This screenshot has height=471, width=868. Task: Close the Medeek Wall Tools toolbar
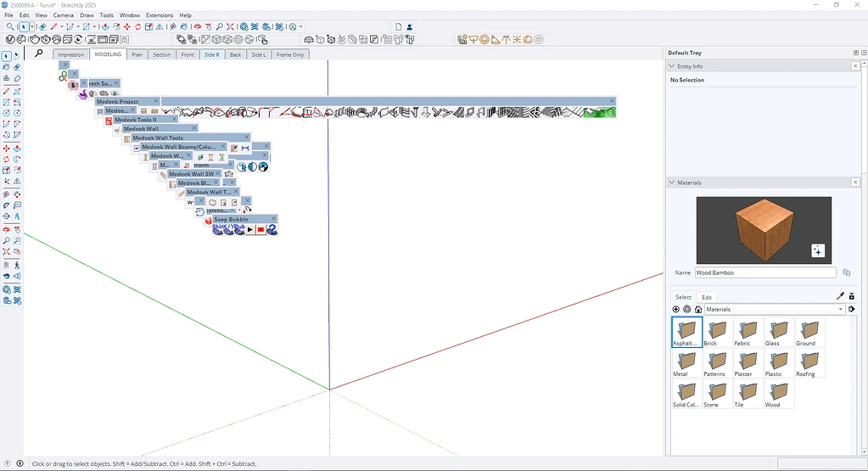[x=247, y=137]
